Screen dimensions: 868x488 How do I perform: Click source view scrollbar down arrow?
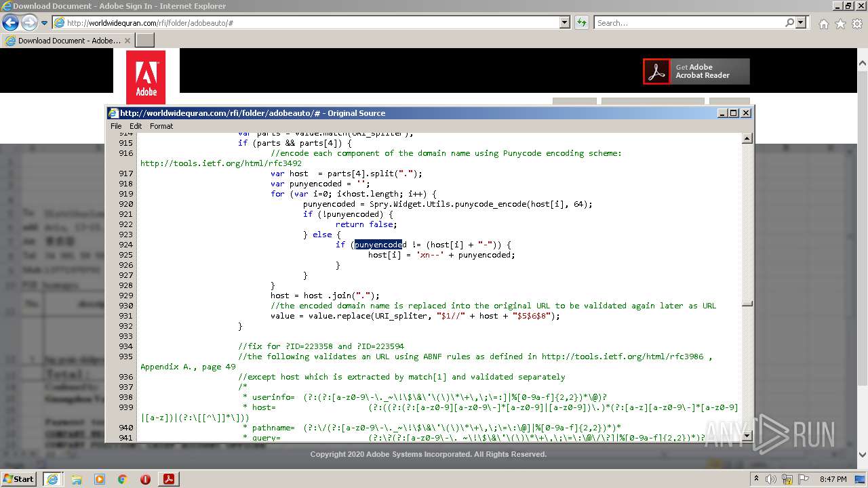coord(747,436)
